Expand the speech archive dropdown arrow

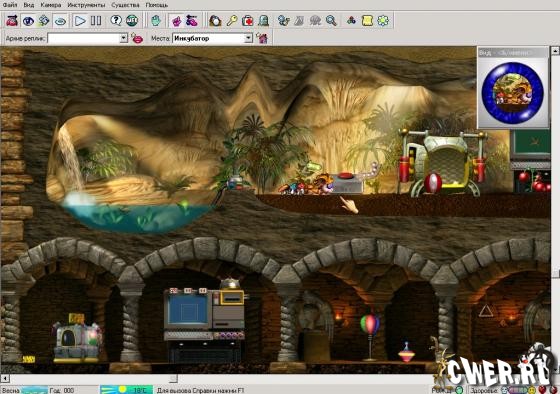point(123,38)
